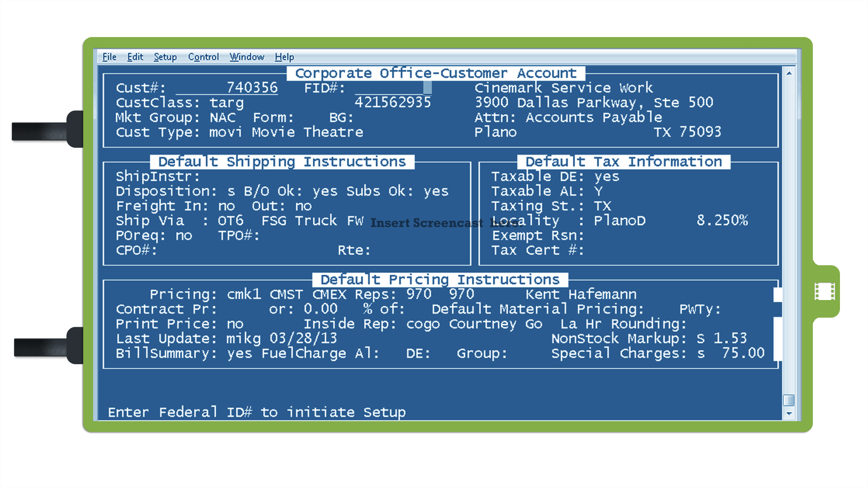
Task: Click the city name Plano
Action: coord(495,132)
